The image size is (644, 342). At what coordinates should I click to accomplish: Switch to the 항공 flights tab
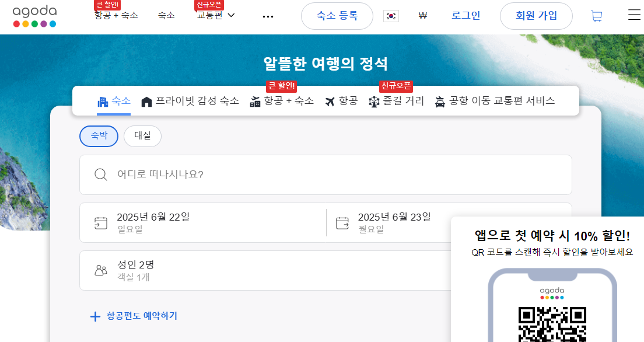(341, 101)
